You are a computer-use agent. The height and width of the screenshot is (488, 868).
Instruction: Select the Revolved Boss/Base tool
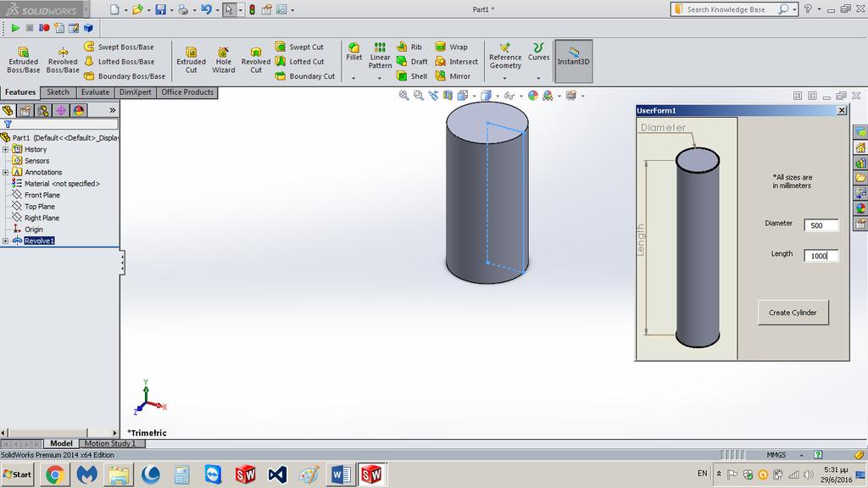click(x=63, y=60)
